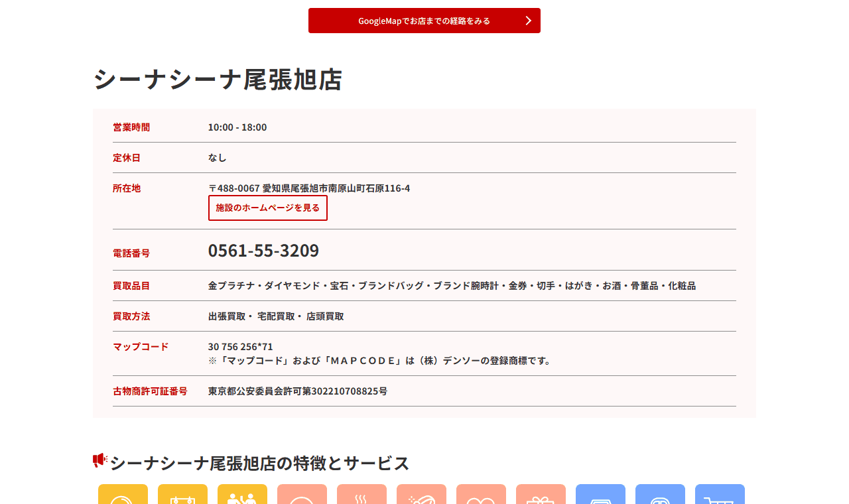Click the gift box feature icon
This screenshot has width=849, height=504.
pos(541,494)
